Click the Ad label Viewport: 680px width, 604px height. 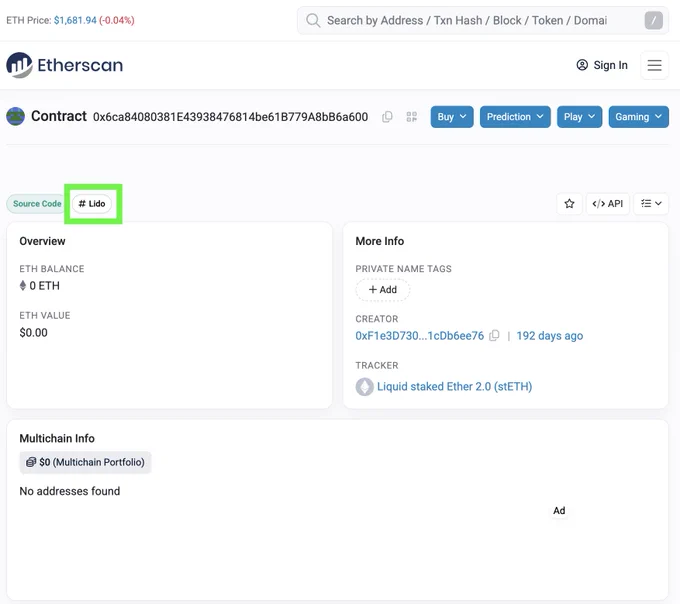[x=559, y=510]
